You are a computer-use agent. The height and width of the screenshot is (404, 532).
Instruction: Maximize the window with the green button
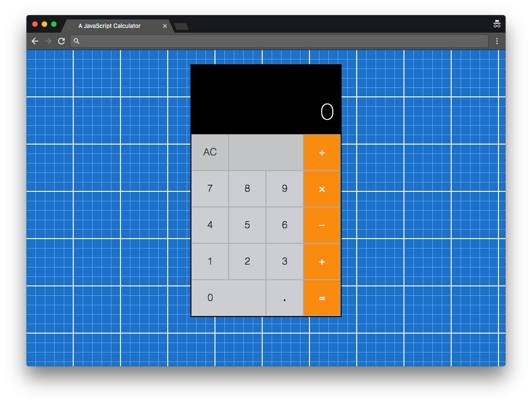(x=54, y=24)
